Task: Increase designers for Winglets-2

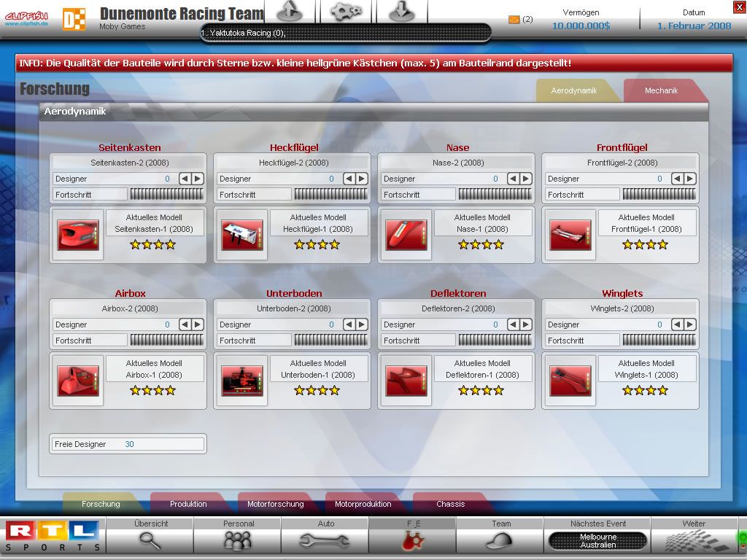Action: click(x=690, y=324)
